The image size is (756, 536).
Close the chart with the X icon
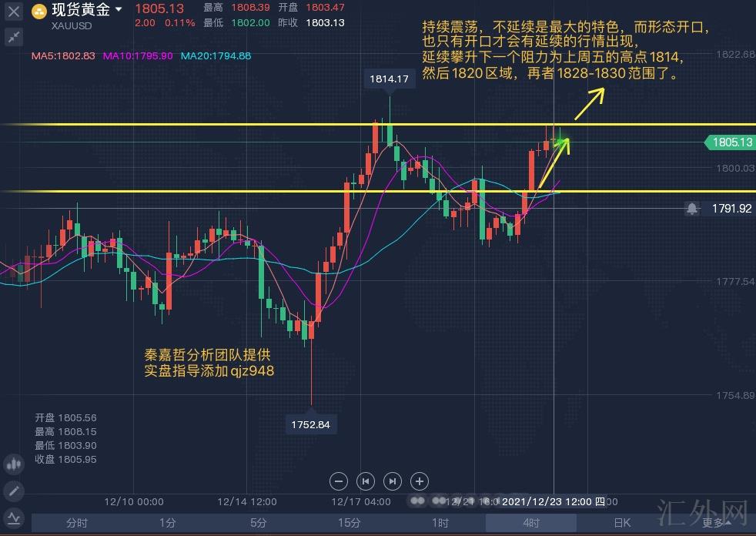point(14,11)
